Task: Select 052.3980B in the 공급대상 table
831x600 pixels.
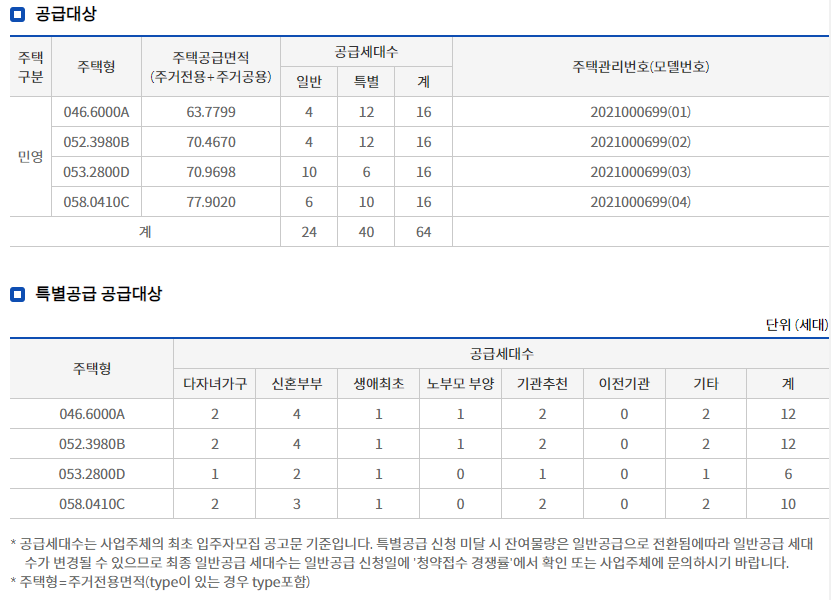Action: (96, 143)
